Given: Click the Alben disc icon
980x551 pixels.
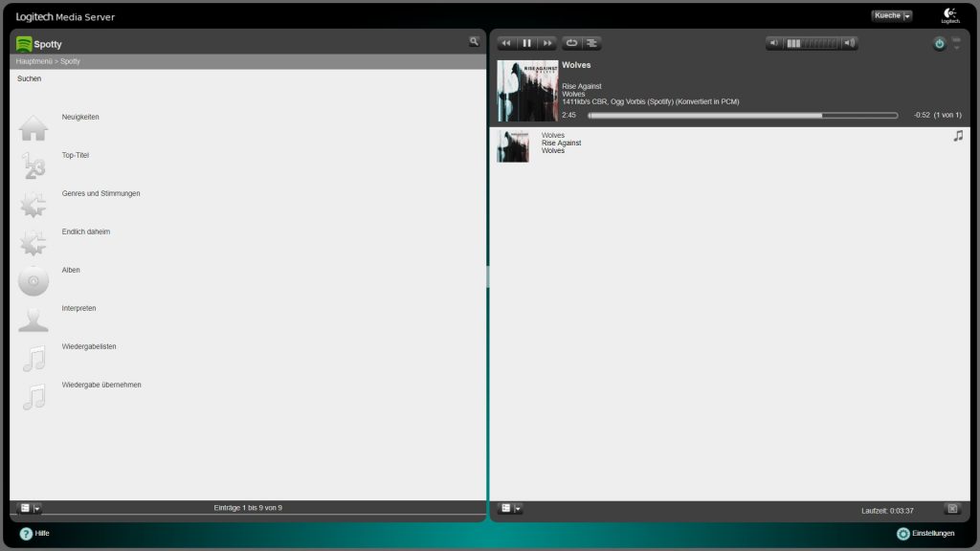Looking at the screenshot, I should click(x=33, y=281).
